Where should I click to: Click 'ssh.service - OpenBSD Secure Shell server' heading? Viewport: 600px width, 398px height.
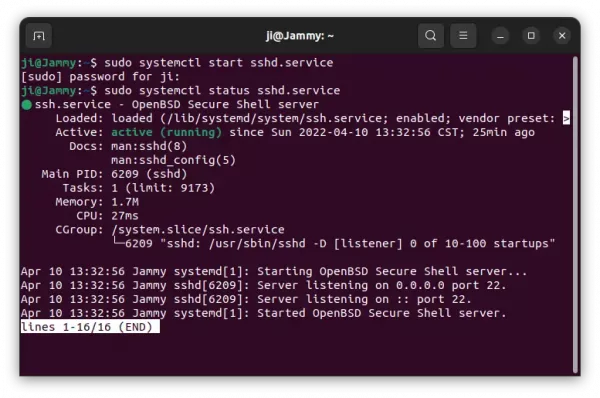tap(176, 104)
